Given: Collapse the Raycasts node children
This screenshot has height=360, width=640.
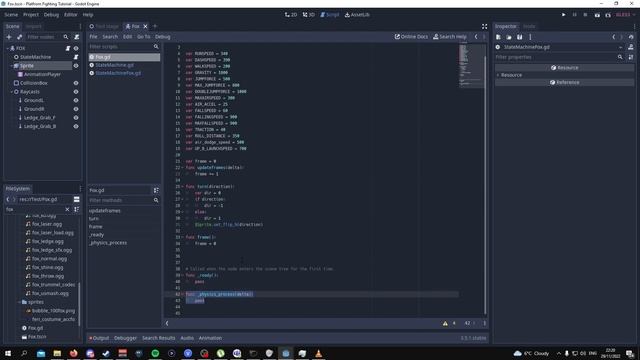Looking at the screenshot, I should (11, 91).
